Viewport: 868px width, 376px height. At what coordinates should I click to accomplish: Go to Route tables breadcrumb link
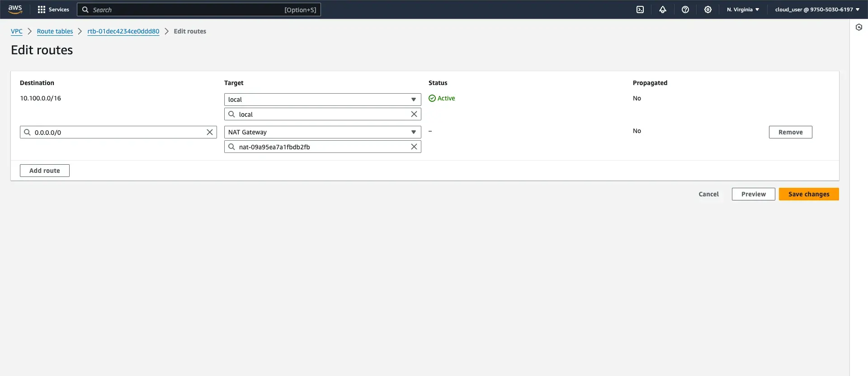(x=55, y=31)
